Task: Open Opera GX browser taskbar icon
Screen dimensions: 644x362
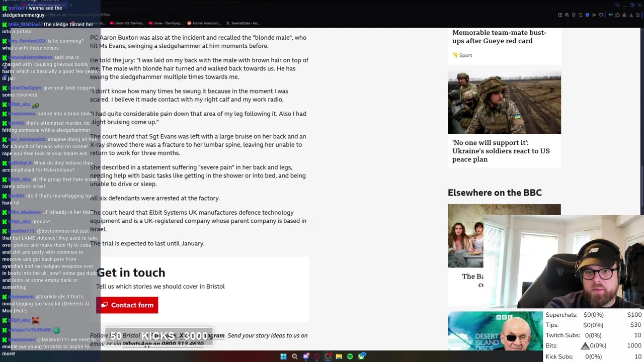Action: [x=317, y=356]
